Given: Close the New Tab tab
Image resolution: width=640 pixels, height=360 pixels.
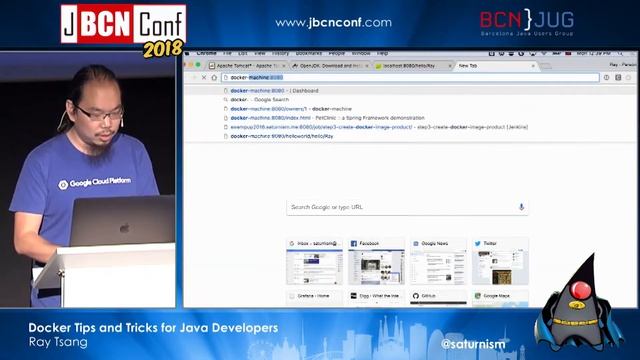Looking at the screenshot, I should [x=533, y=66].
